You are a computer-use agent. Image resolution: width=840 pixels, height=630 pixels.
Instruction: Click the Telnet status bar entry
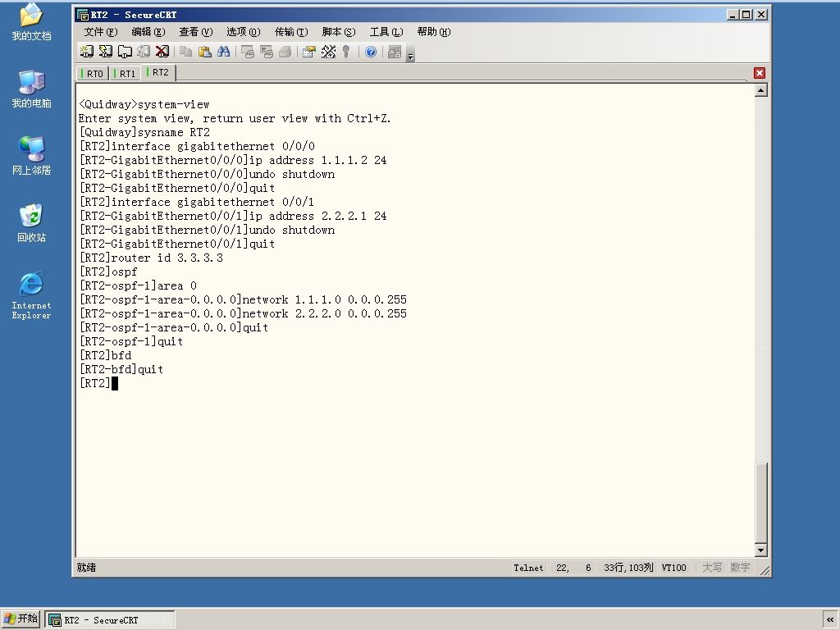coord(528,568)
